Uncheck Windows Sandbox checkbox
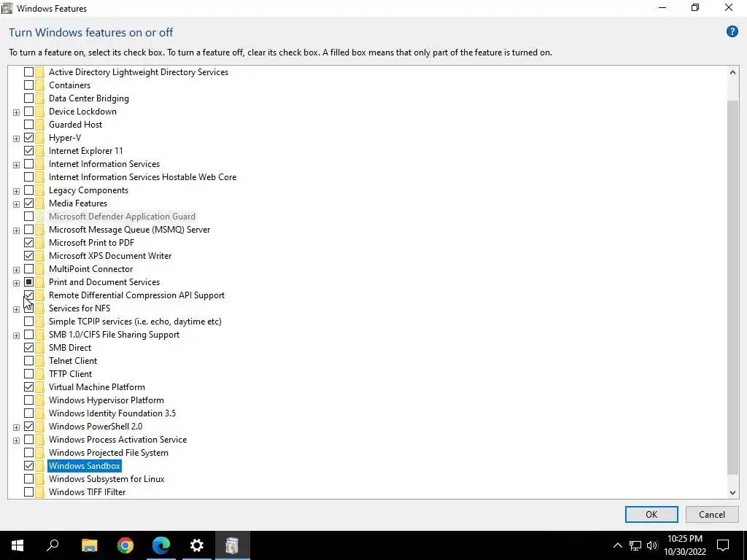The image size is (747, 560). [x=28, y=466]
